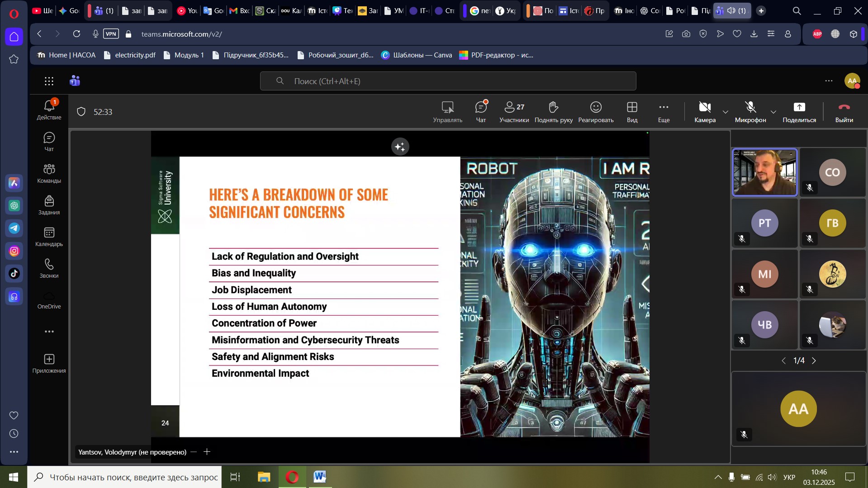Toggle the browser VPN badge
868x488 pixels.
tap(111, 34)
